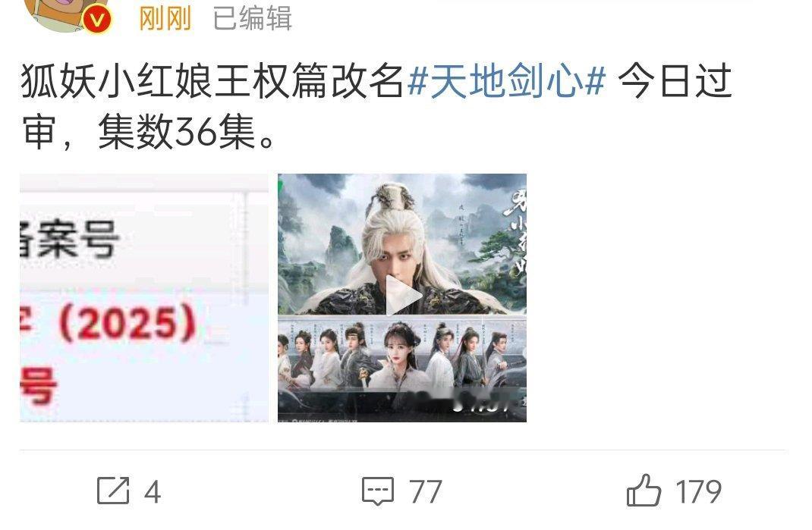Click the red 号 character in image
Screen dimensions: 812x530
click(38, 386)
